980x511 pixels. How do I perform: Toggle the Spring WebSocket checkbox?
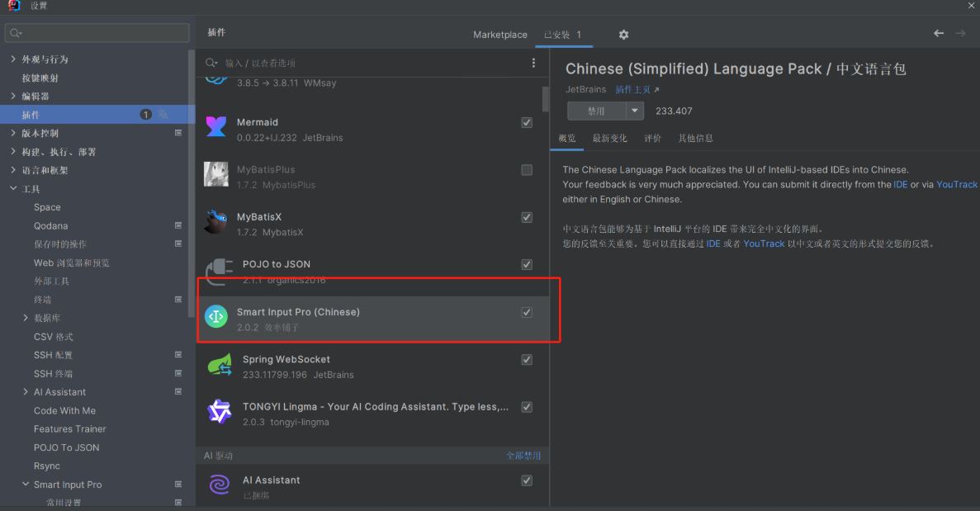click(x=527, y=360)
